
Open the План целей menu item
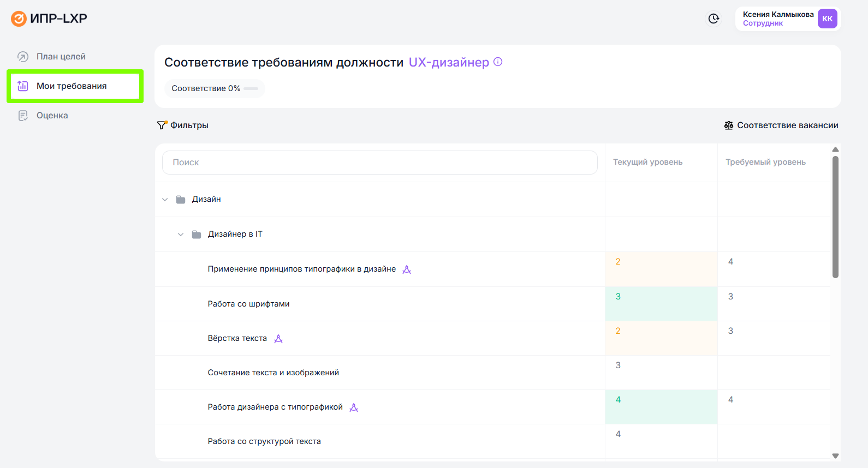tap(61, 57)
